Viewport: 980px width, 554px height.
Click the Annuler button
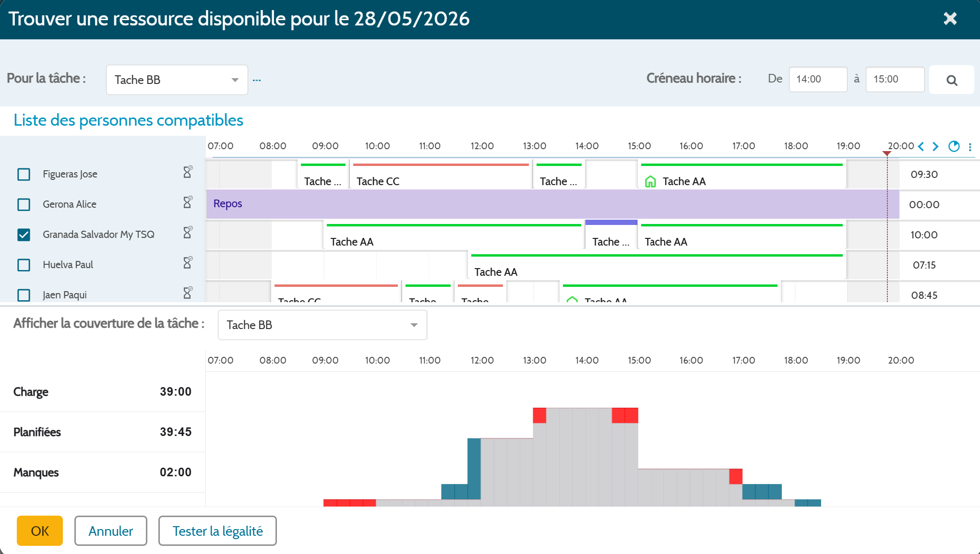[x=111, y=530]
